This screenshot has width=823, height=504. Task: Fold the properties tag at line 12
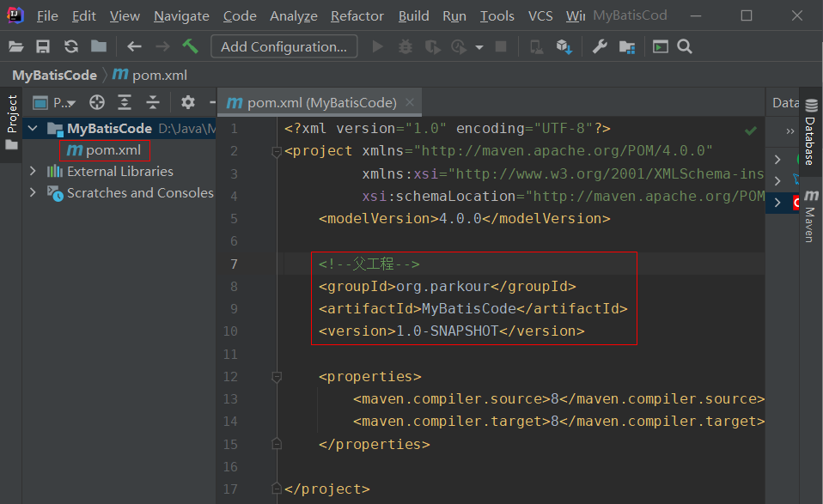click(277, 377)
